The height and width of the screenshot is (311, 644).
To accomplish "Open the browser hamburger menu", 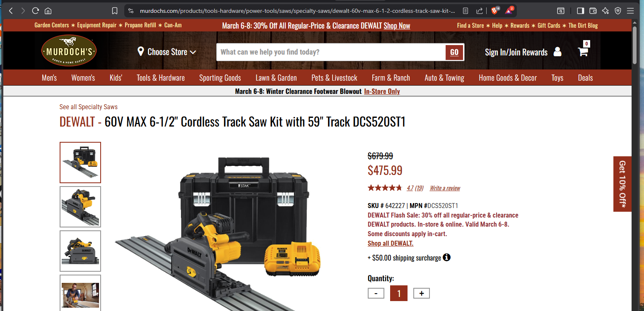I will click(x=630, y=11).
